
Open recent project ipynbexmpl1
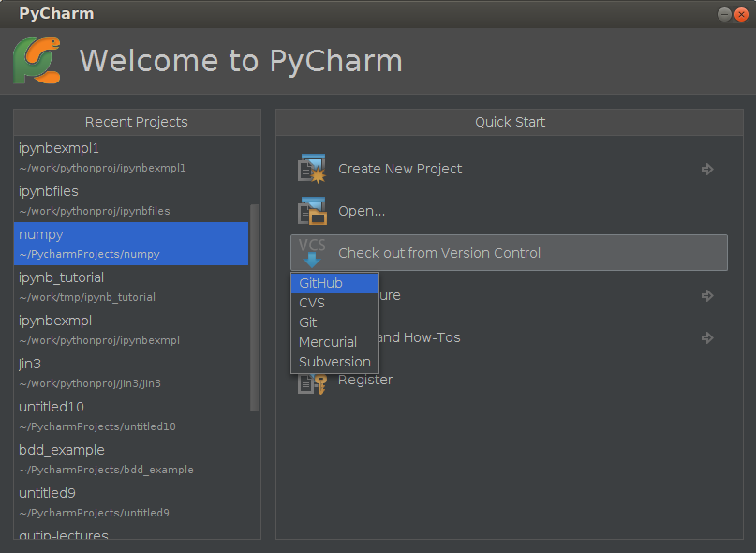coord(131,157)
